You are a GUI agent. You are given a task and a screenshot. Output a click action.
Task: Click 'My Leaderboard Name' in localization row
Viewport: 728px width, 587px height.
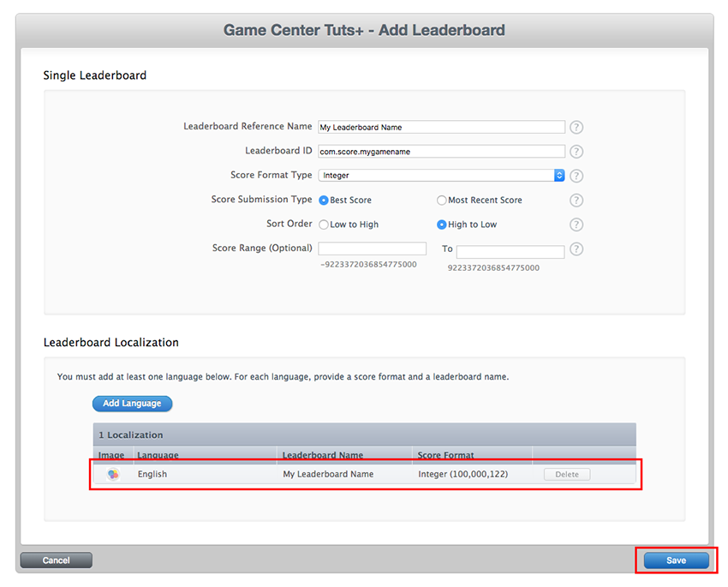coord(328,474)
